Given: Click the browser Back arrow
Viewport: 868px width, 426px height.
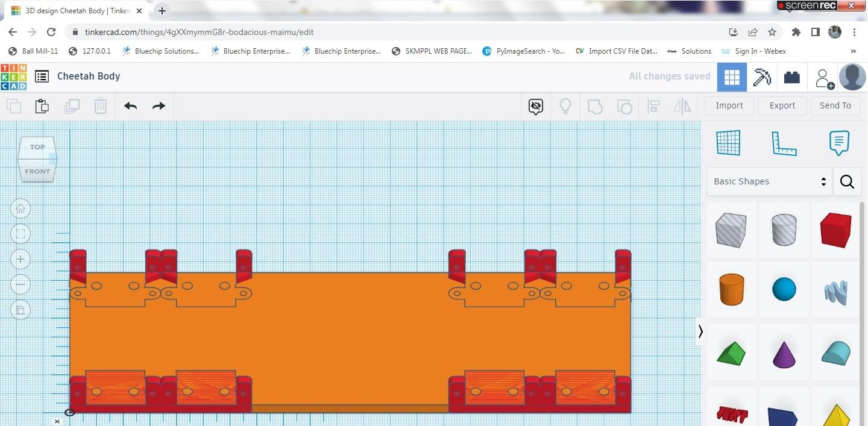Looking at the screenshot, I should click(x=13, y=32).
